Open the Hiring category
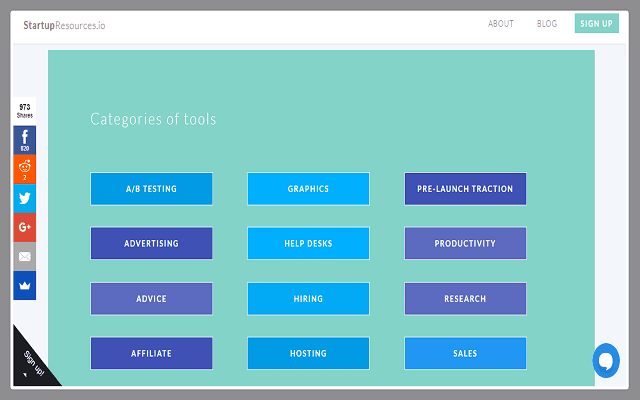 coord(308,298)
